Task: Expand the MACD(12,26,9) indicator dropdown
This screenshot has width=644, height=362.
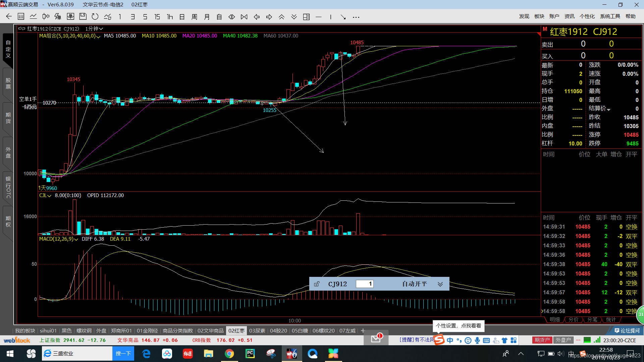Action: 76,239
